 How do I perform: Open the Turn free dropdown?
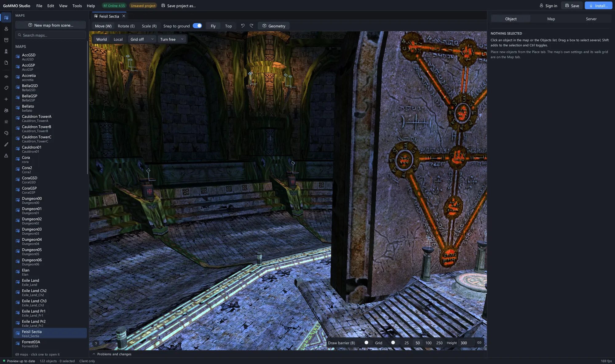172,39
